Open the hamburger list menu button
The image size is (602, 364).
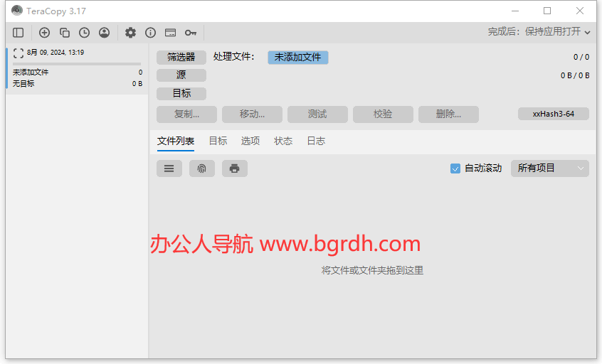pos(169,168)
